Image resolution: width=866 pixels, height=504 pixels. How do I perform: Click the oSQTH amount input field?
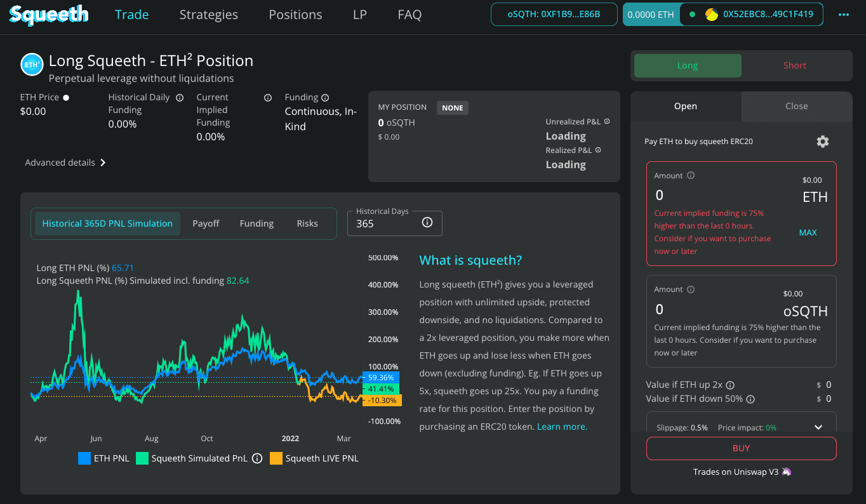717,309
